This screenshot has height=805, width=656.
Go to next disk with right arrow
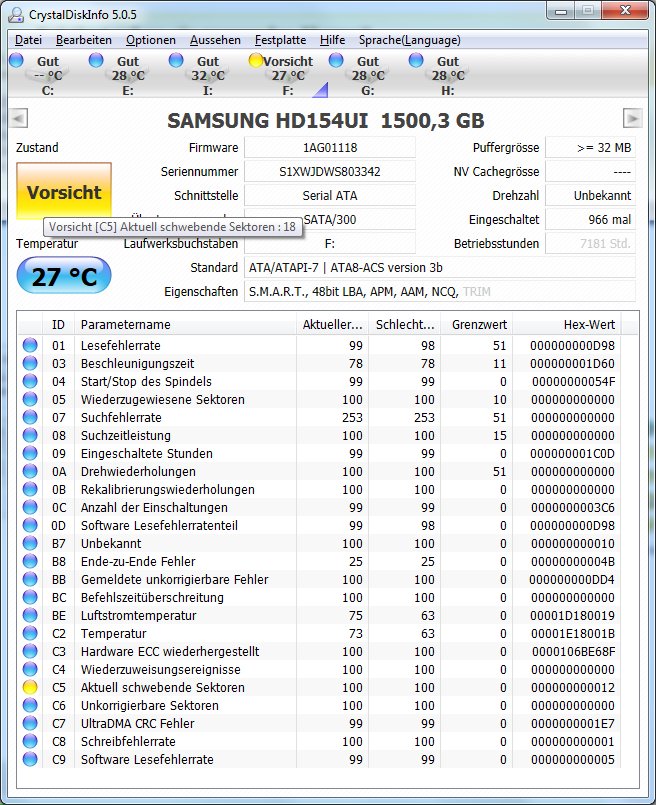pos(632,119)
